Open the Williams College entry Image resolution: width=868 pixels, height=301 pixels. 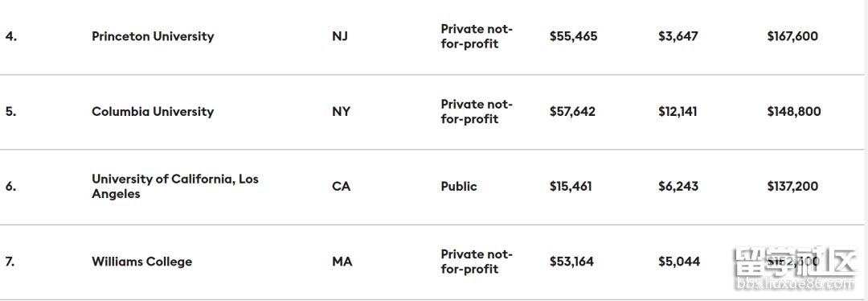(x=141, y=262)
